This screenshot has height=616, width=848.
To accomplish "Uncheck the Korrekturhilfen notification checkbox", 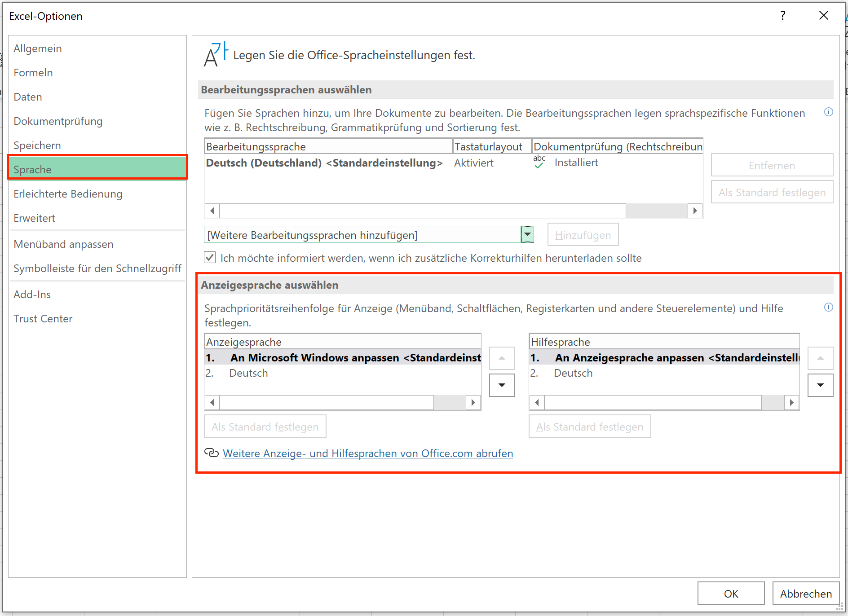I will pos(210,257).
